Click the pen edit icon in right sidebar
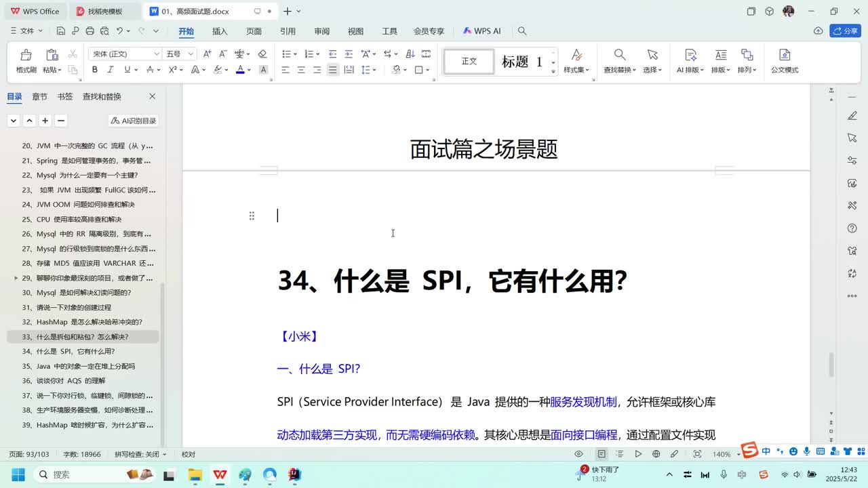 pyautogui.click(x=852, y=116)
